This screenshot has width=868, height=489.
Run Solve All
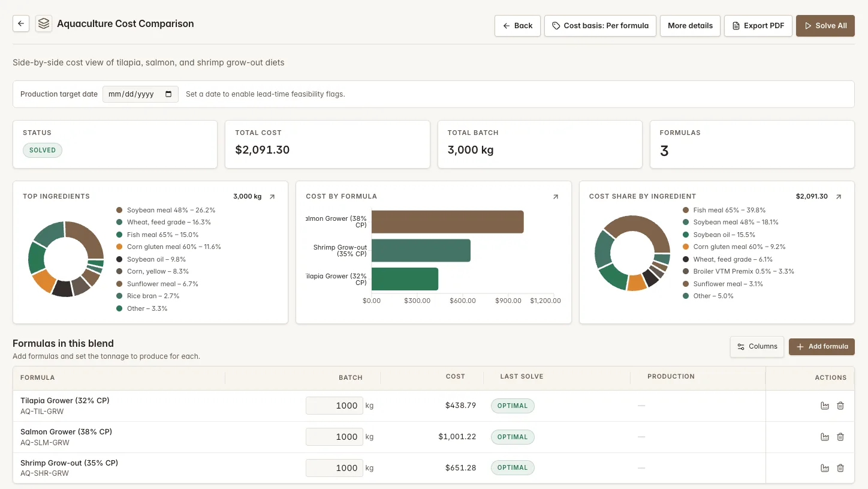[x=825, y=26]
